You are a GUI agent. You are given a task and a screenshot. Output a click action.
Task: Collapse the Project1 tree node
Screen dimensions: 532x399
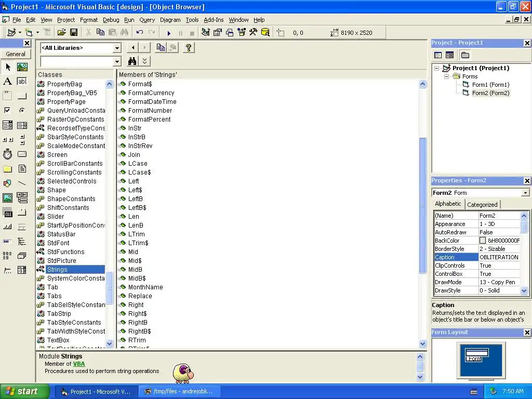click(437, 68)
